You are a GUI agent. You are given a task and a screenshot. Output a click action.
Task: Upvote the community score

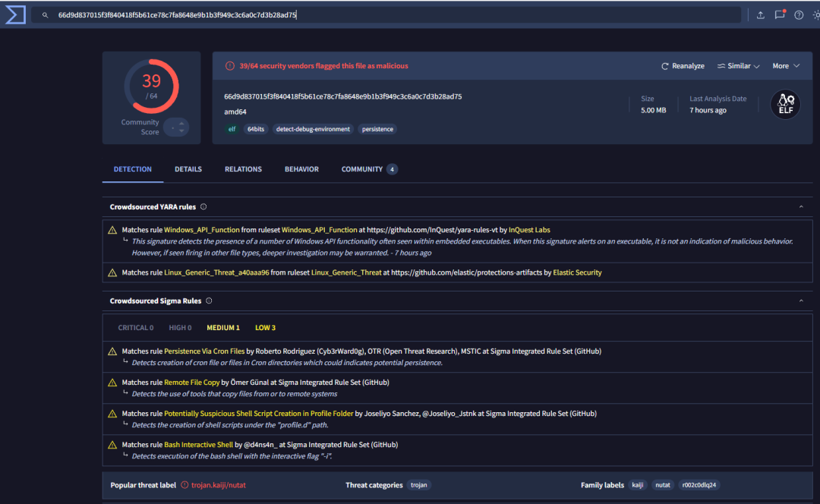pos(181,124)
